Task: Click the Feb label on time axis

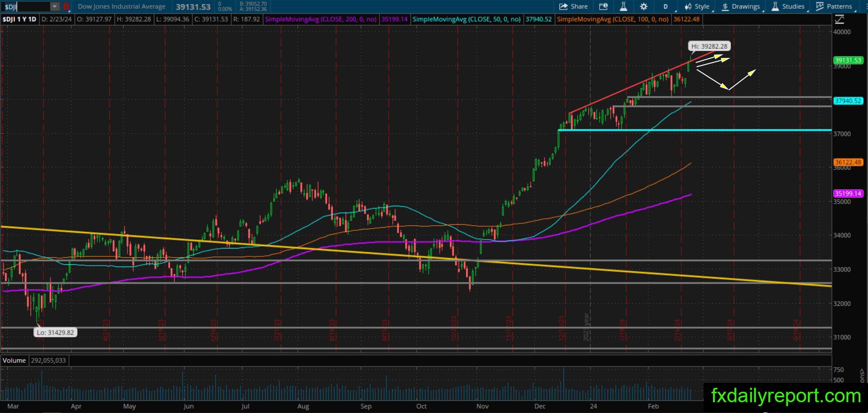Action: (653, 407)
